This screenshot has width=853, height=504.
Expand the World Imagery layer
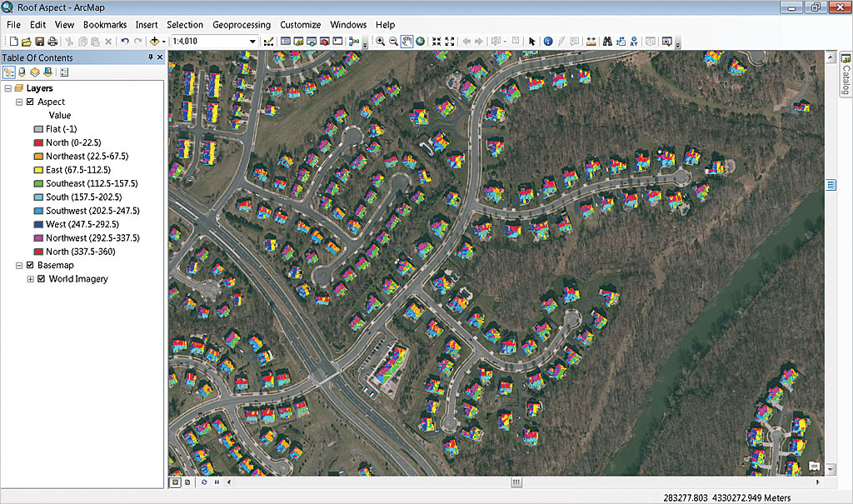pos(31,279)
